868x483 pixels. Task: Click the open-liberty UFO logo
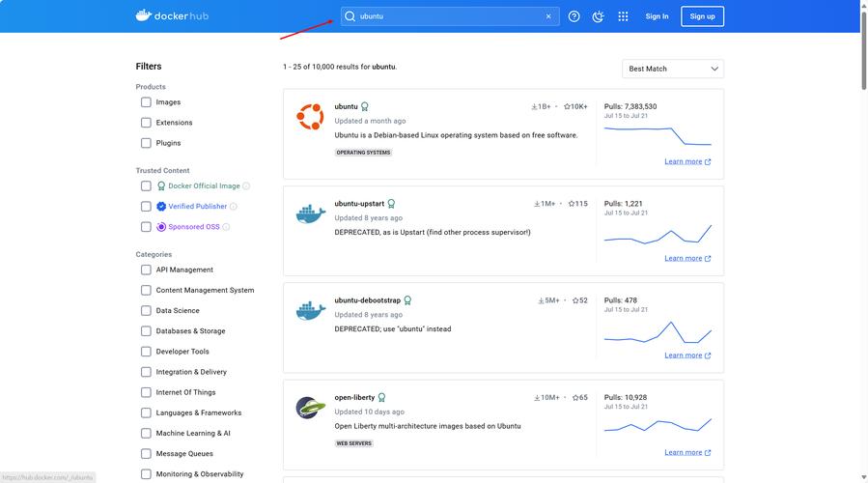[311, 408]
